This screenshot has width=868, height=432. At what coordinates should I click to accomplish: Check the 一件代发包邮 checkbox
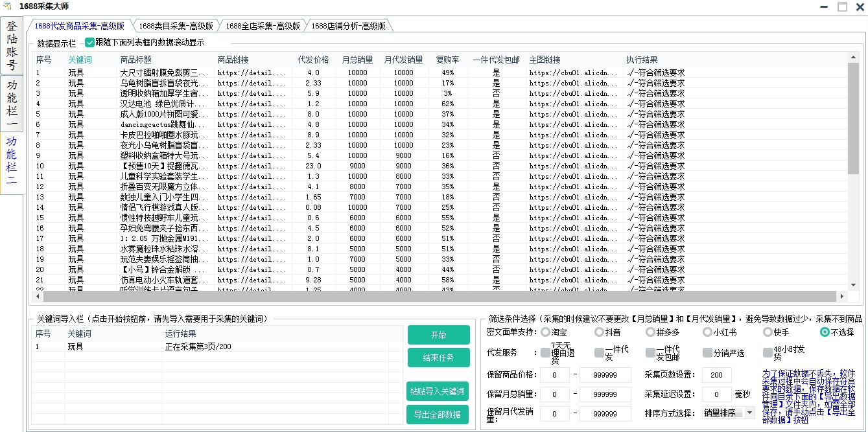pos(650,353)
